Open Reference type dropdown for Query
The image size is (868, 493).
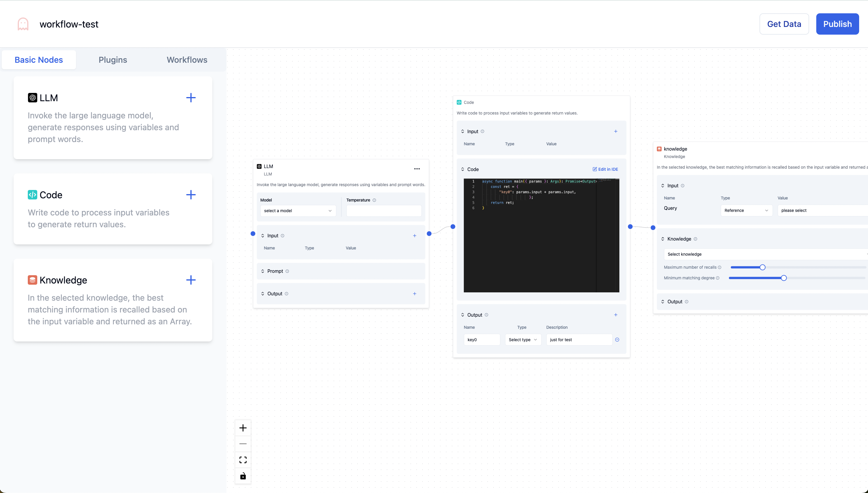(746, 210)
